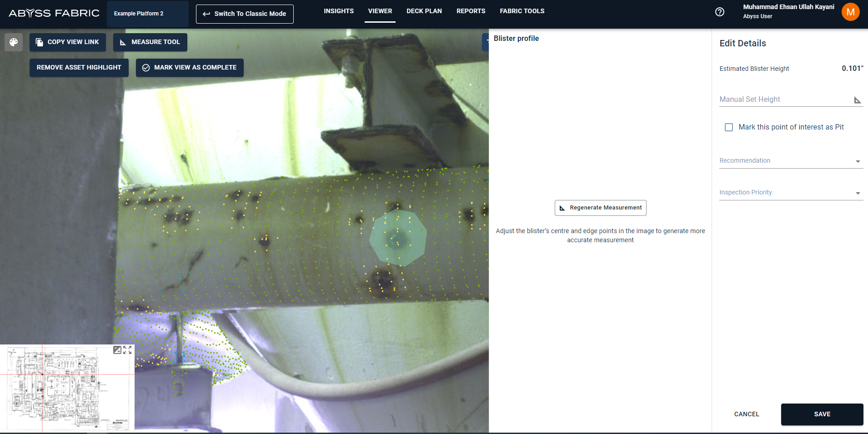Click the minimap exposure contrast icon
Screen dimensions: 868x434
click(x=117, y=350)
